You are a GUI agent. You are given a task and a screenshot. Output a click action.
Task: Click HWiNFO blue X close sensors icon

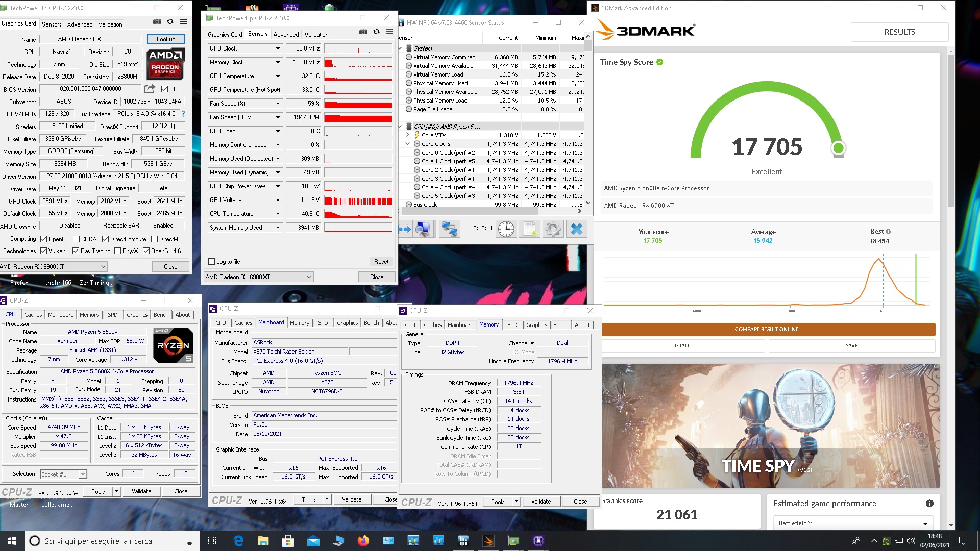pyautogui.click(x=577, y=229)
